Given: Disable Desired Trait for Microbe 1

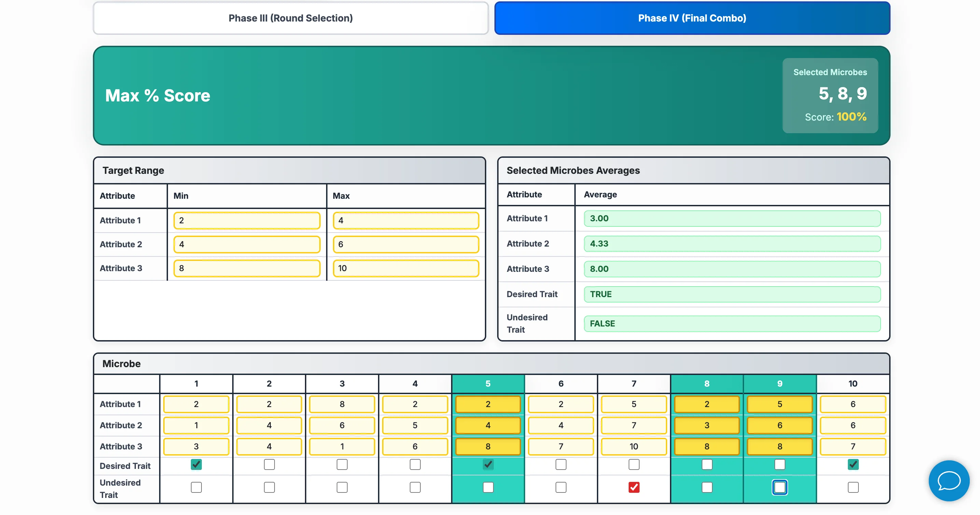Looking at the screenshot, I should click(x=196, y=464).
